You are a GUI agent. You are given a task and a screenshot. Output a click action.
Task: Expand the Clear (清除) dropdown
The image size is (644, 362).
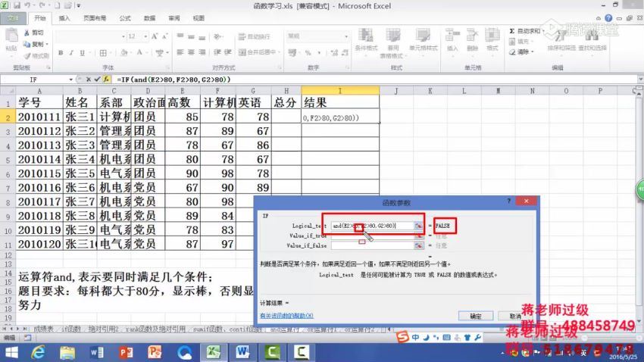click(533, 52)
